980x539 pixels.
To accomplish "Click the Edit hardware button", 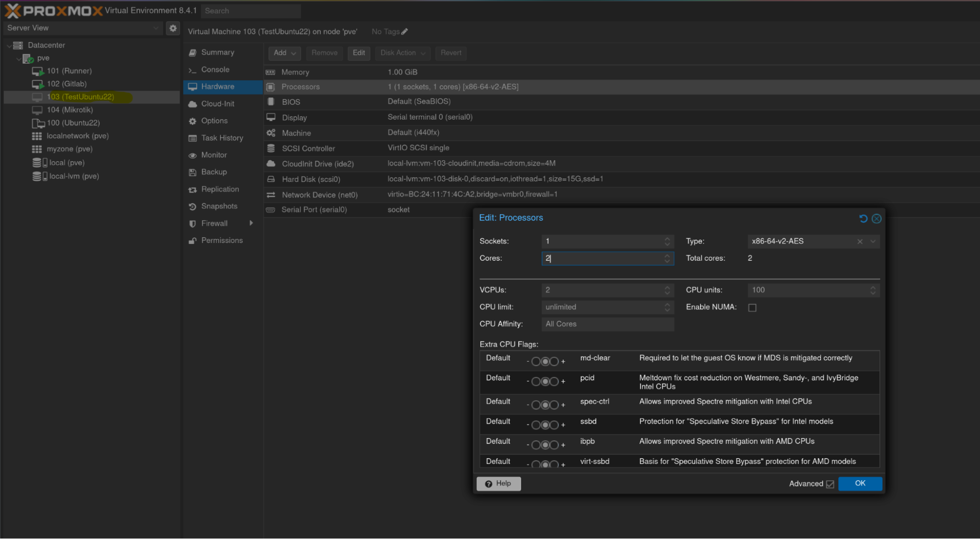I will click(358, 53).
